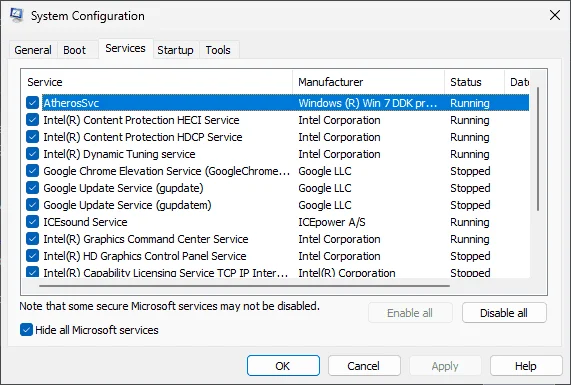Click the OK button
Image resolution: width=571 pixels, height=385 pixels.
pos(283,366)
